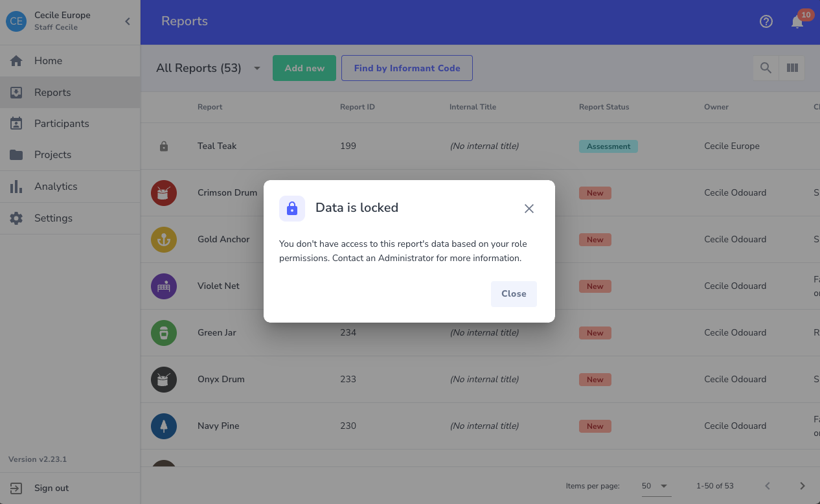Click the Close button in dialog
Image resolution: width=820 pixels, height=504 pixels.
pyautogui.click(x=514, y=293)
